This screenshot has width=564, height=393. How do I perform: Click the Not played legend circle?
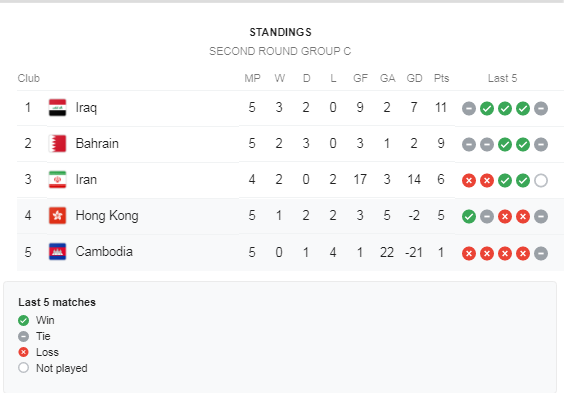[x=23, y=368]
